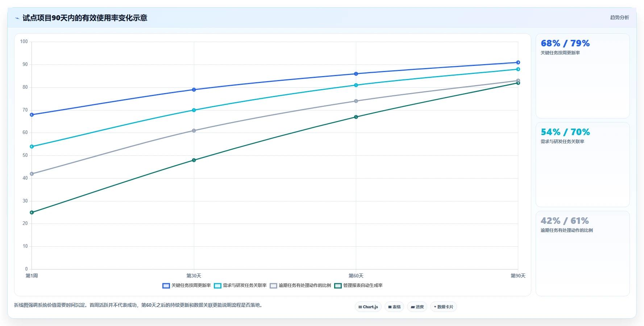Click the 54% / 70% card value
This screenshot has width=644, height=326.
click(565, 132)
